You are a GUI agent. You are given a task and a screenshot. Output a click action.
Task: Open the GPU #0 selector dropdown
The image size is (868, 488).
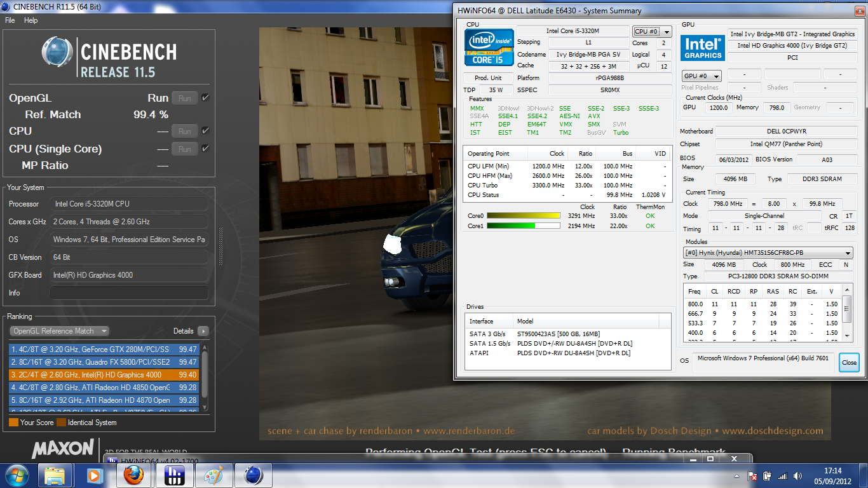[702, 76]
